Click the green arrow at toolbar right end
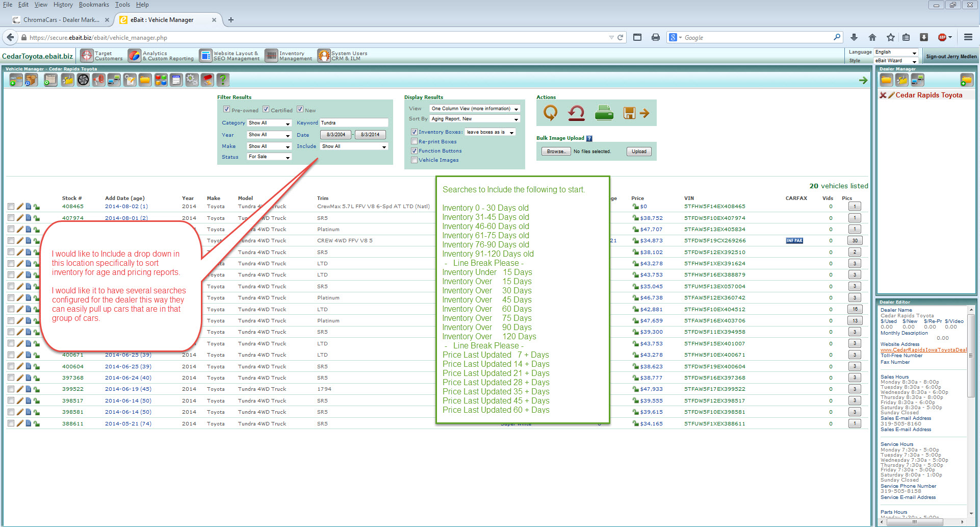The image size is (980, 527). pyautogui.click(x=863, y=80)
